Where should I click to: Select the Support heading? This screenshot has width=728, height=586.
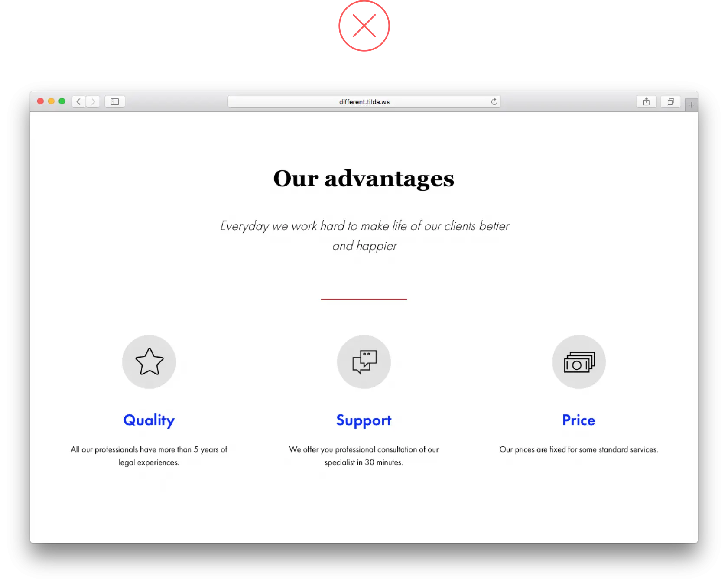(x=364, y=420)
